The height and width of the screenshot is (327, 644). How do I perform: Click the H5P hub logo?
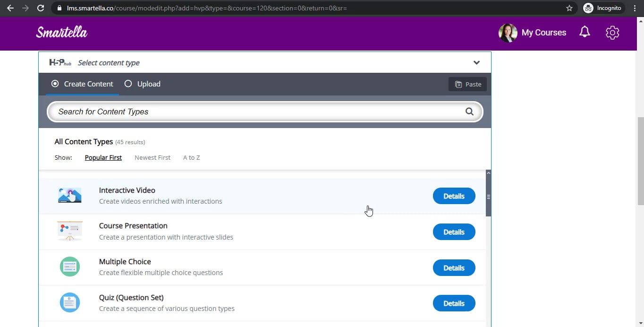coord(60,62)
